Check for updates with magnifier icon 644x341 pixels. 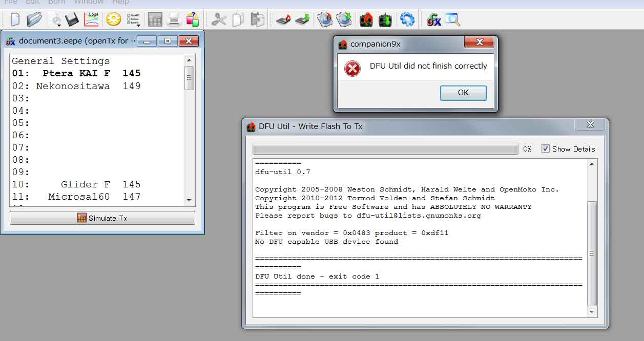pyautogui.click(x=453, y=20)
